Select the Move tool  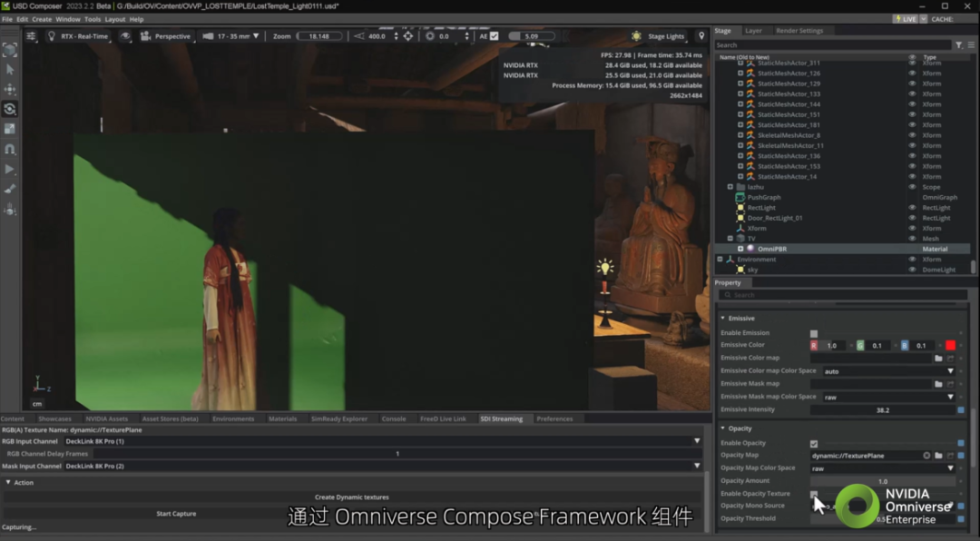10,90
